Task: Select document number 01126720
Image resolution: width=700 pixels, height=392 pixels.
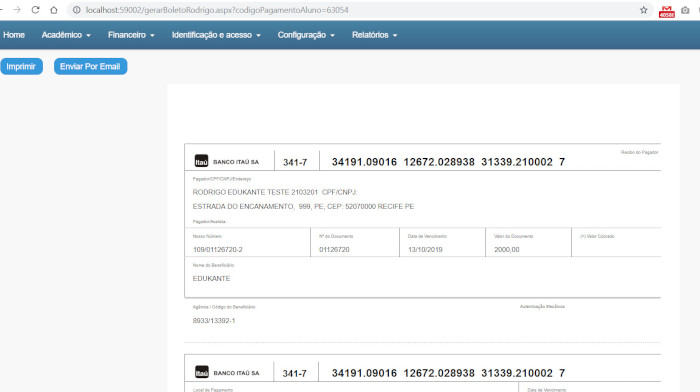Action: click(334, 250)
